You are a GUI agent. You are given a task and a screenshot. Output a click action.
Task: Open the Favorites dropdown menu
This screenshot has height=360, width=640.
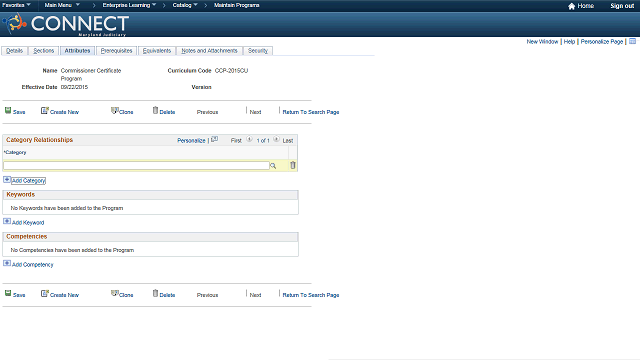16,5
